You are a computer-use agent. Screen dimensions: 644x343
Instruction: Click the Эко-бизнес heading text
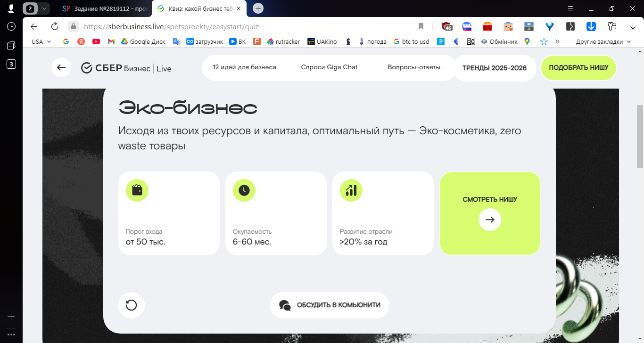tap(188, 108)
